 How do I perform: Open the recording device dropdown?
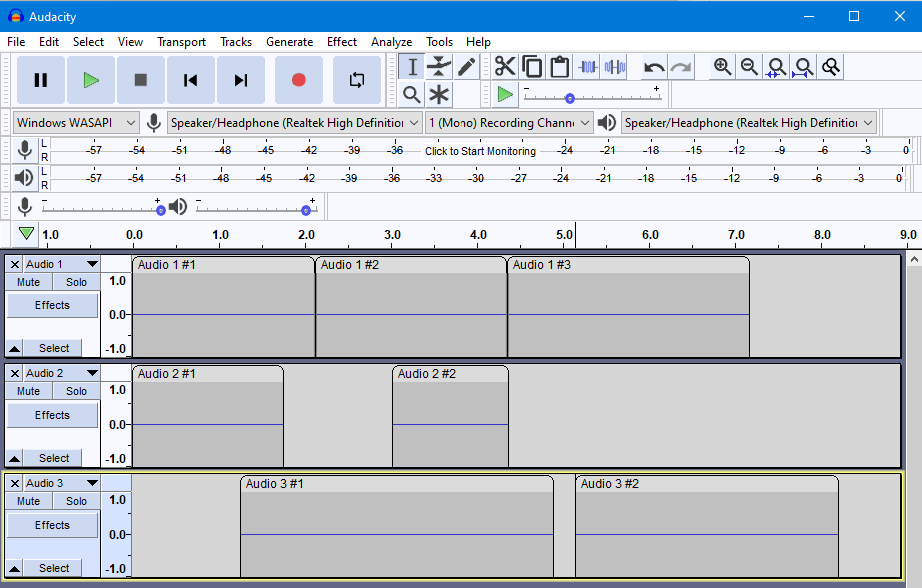[294, 123]
